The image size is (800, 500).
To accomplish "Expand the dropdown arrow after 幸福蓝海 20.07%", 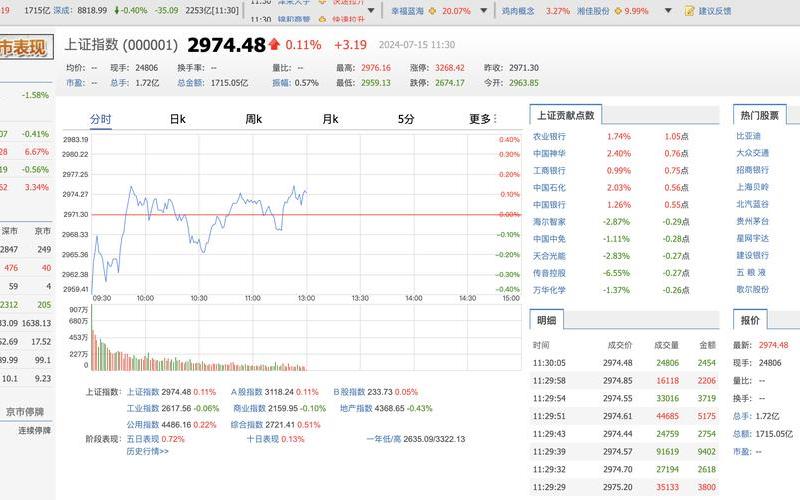I will (483, 11).
